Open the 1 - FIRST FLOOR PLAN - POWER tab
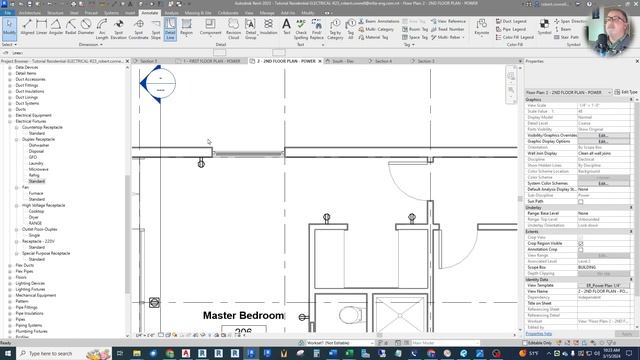 [x=211, y=61]
